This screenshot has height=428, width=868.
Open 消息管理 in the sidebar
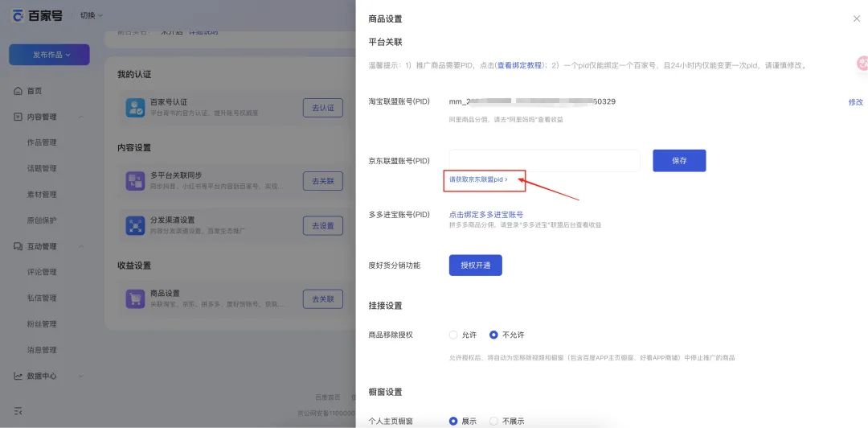[x=42, y=350]
